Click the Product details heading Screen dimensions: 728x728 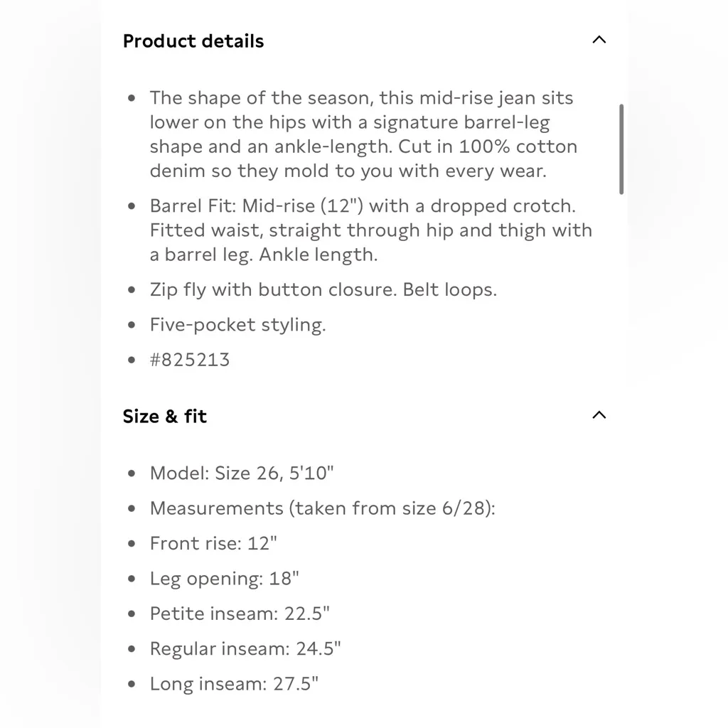(193, 41)
